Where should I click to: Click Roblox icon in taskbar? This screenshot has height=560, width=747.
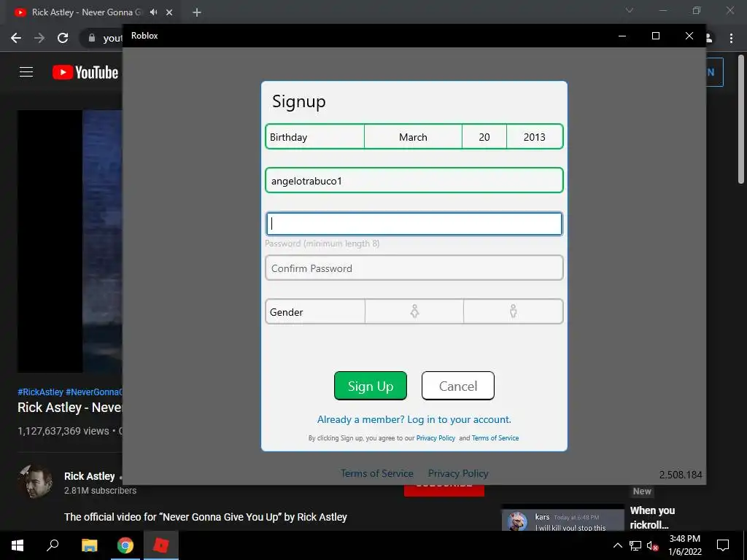pyautogui.click(x=161, y=545)
